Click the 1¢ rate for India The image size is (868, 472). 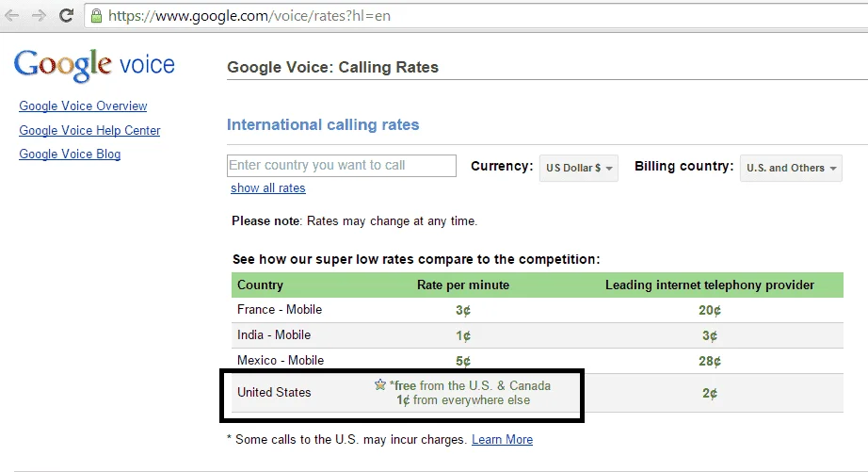(x=463, y=335)
